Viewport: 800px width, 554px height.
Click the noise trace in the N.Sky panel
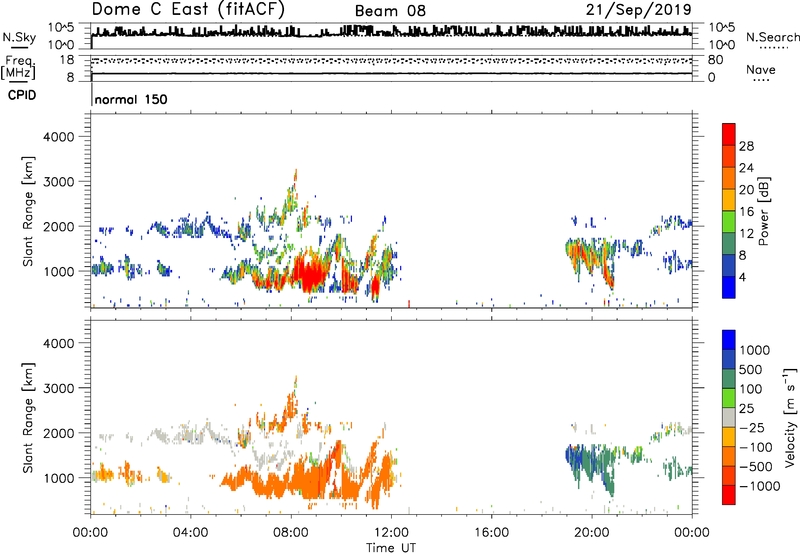[x=391, y=32]
